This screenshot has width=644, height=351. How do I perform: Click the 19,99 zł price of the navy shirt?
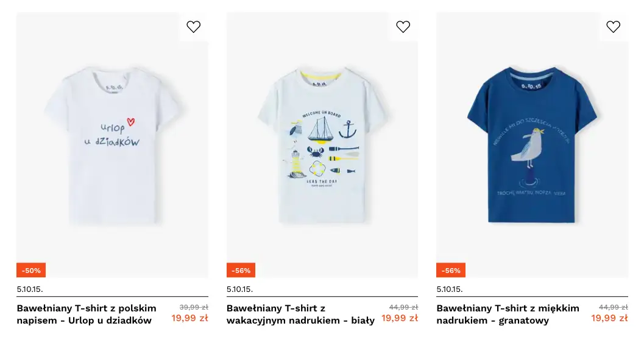609,318
